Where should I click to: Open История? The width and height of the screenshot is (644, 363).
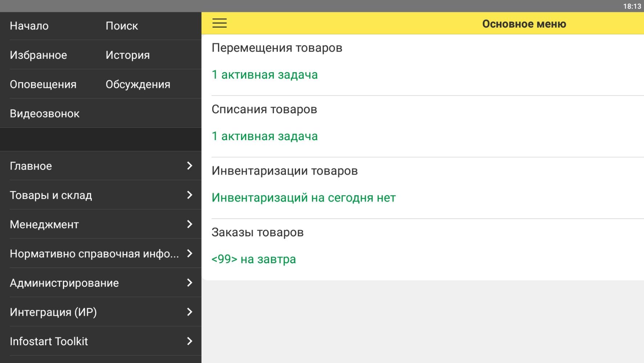click(x=128, y=55)
